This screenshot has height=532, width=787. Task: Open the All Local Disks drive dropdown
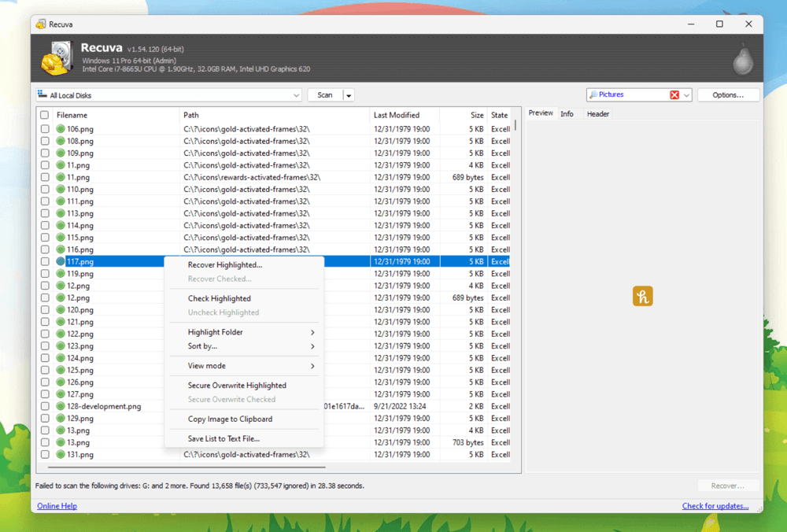(297, 94)
